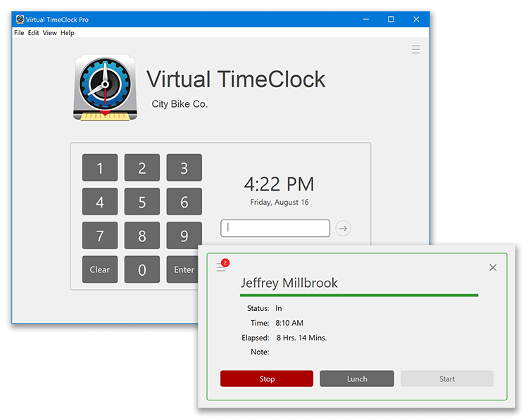Click the Enter keypad button
528x420 pixels.
click(182, 269)
